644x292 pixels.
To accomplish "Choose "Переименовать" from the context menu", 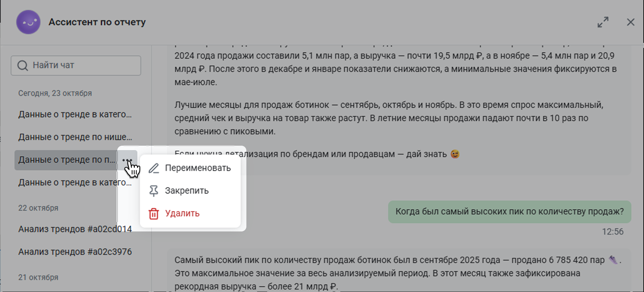I will point(198,168).
